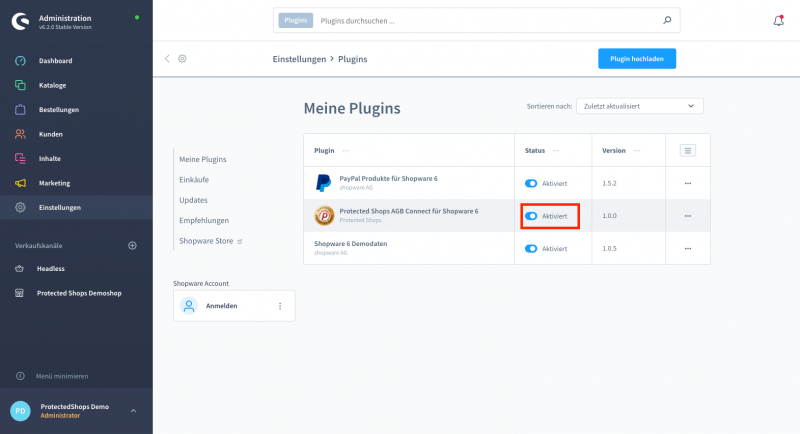Deactivate the PayPal Produkte plugin toggle

coord(531,183)
